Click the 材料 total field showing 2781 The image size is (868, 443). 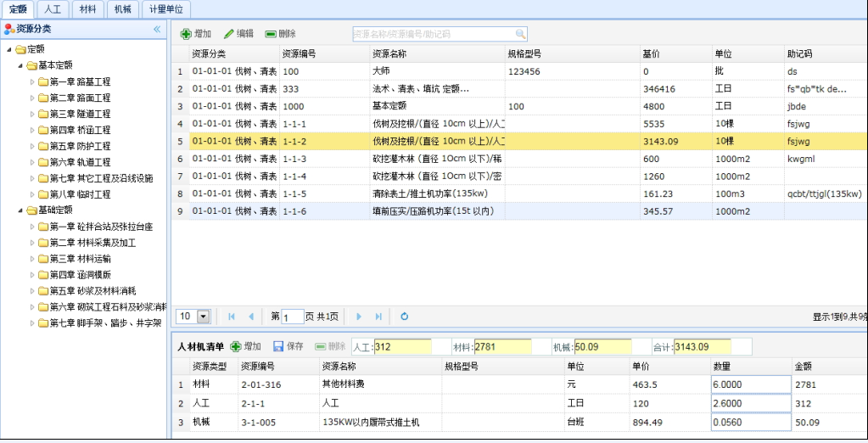(502, 347)
